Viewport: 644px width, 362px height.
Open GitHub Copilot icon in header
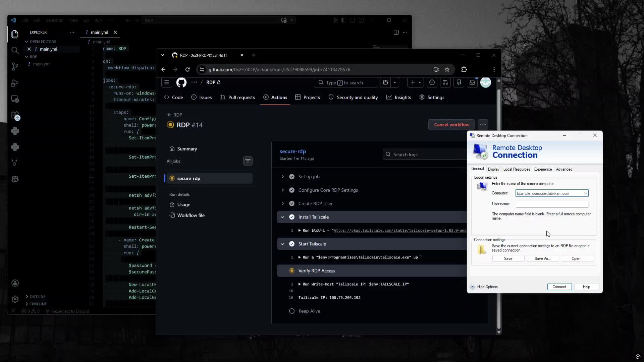[385, 82]
